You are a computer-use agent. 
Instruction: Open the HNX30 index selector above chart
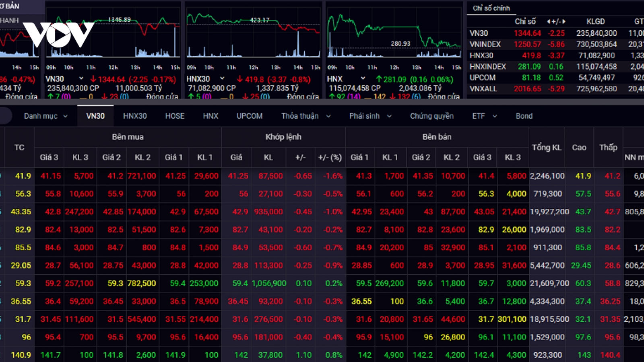click(x=205, y=79)
